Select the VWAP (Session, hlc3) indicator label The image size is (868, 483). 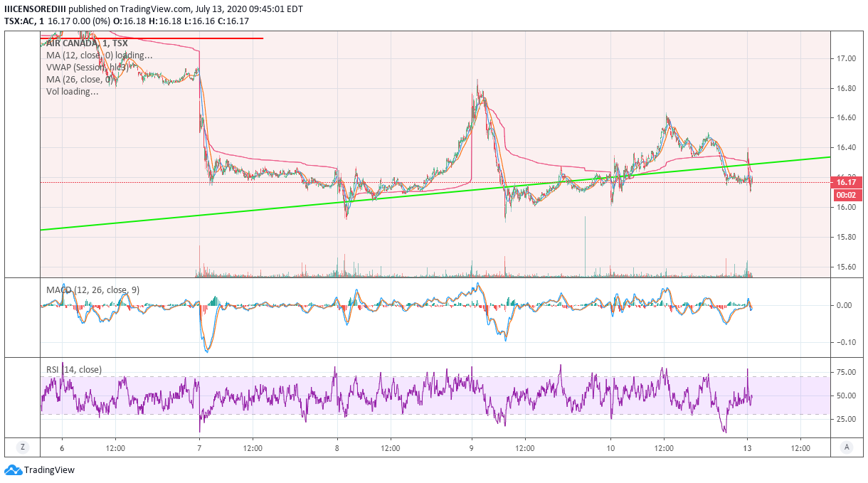click(89, 68)
